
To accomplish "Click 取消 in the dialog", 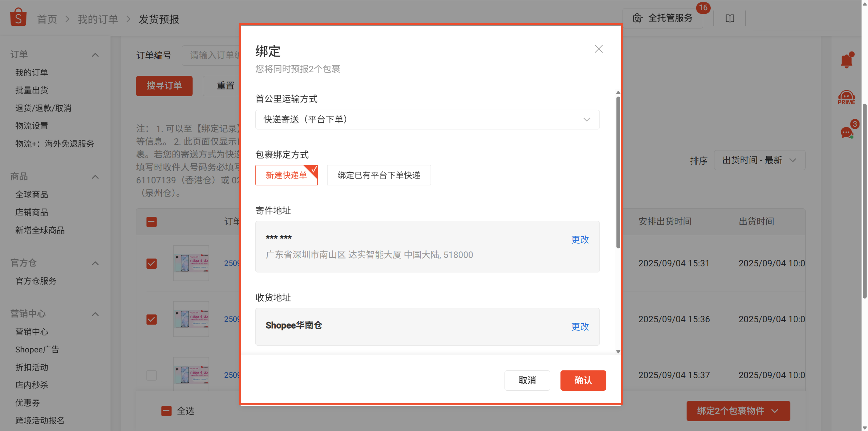I will point(527,381).
